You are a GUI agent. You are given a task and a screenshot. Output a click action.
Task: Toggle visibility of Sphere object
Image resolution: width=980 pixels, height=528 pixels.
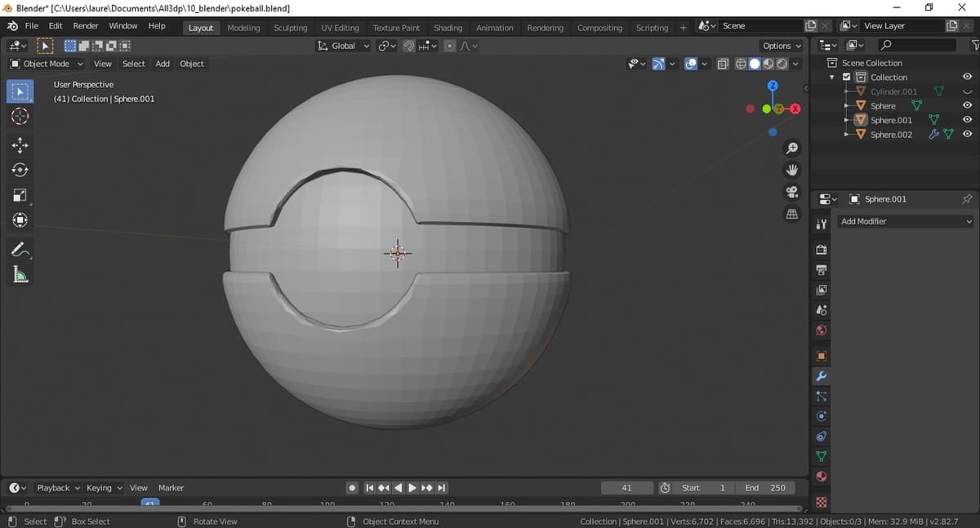(x=967, y=105)
